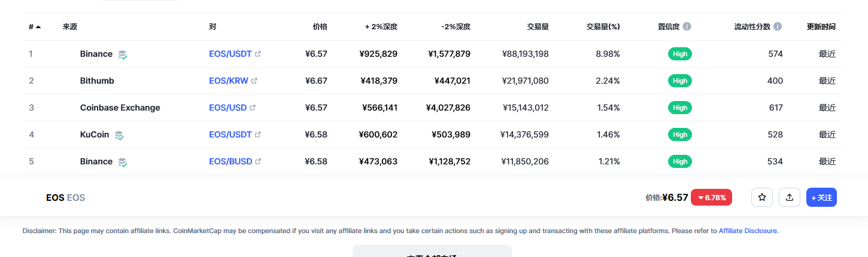Sort by 交易量 column header

tap(538, 27)
